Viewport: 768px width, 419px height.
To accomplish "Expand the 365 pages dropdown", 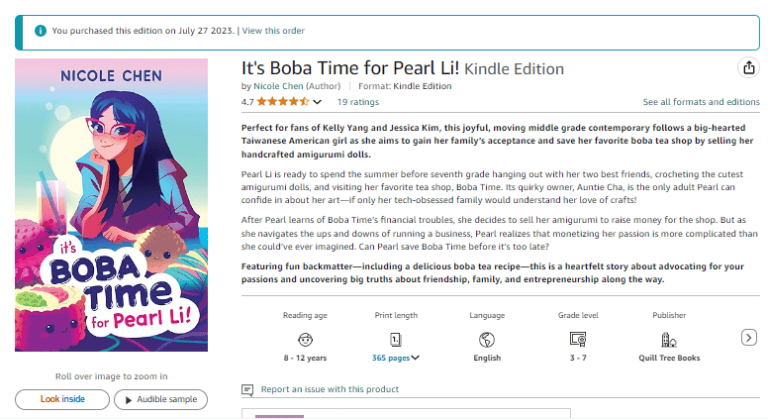I will tap(415, 357).
